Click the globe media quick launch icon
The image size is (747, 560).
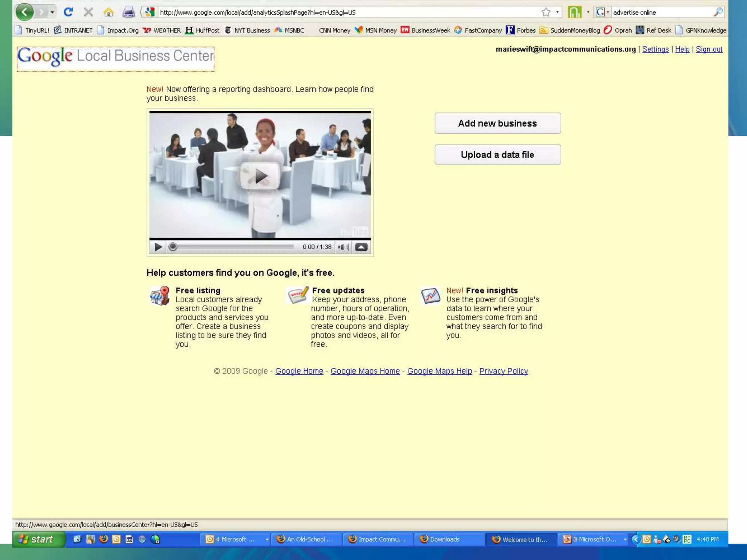tap(155, 539)
